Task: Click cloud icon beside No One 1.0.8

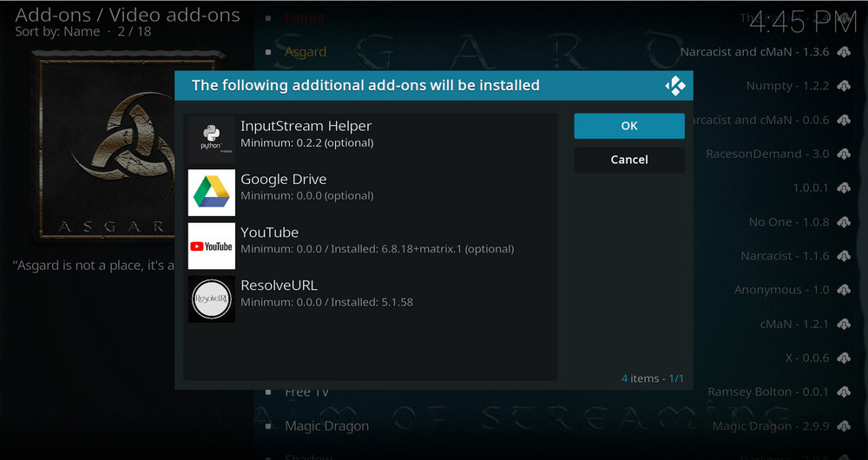Action: point(843,222)
